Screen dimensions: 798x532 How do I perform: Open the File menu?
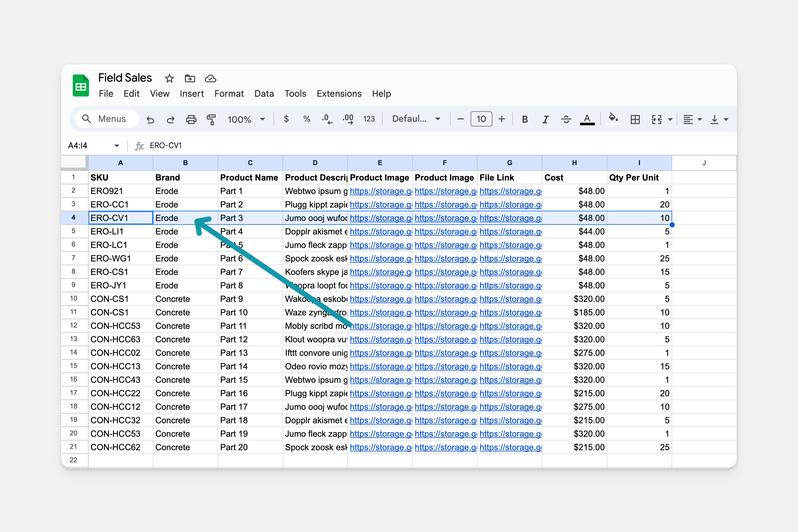coord(106,94)
